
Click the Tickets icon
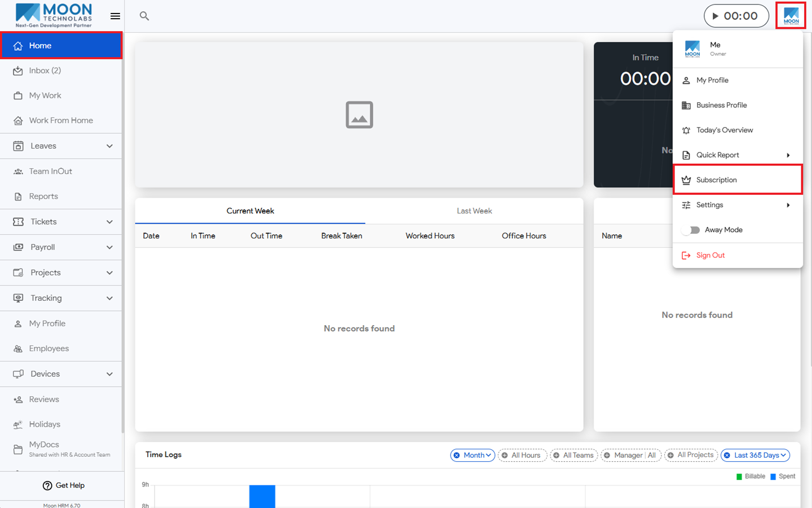pos(18,222)
